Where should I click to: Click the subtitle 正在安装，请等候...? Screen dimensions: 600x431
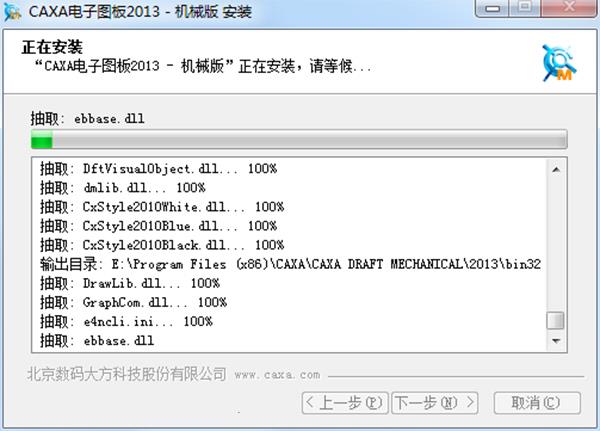[203, 66]
